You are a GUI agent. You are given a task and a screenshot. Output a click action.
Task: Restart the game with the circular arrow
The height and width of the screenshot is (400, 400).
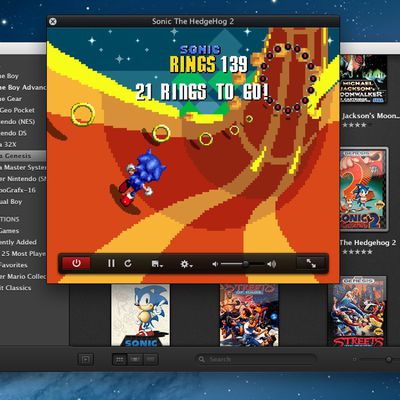[x=128, y=264]
